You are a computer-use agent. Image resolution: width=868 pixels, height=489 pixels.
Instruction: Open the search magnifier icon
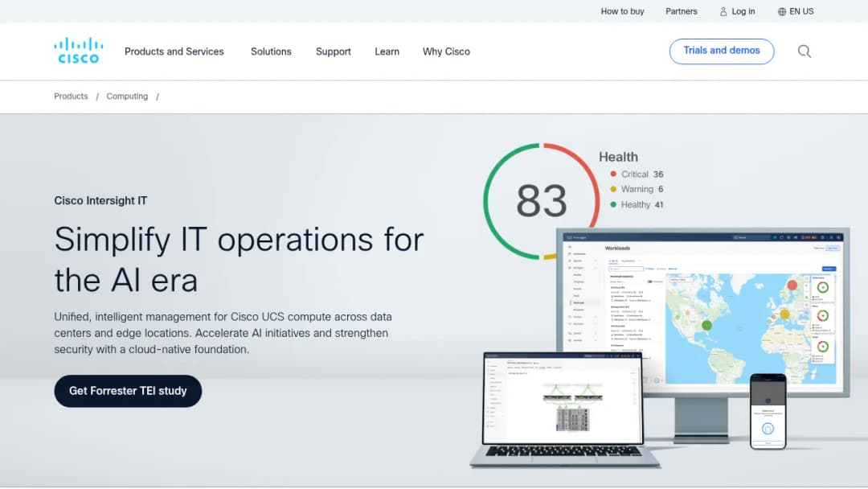click(x=805, y=51)
